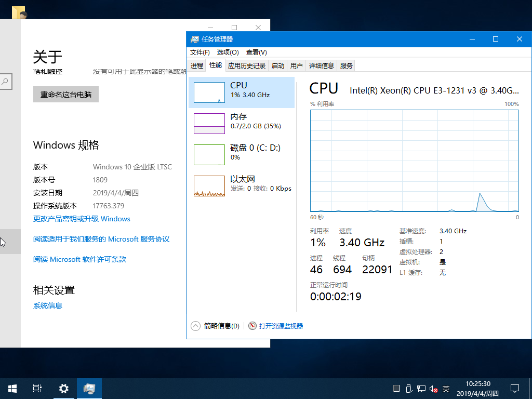
Task: Switch to the 启动 tab
Action: pyautogui.click(x=278, y=66)
